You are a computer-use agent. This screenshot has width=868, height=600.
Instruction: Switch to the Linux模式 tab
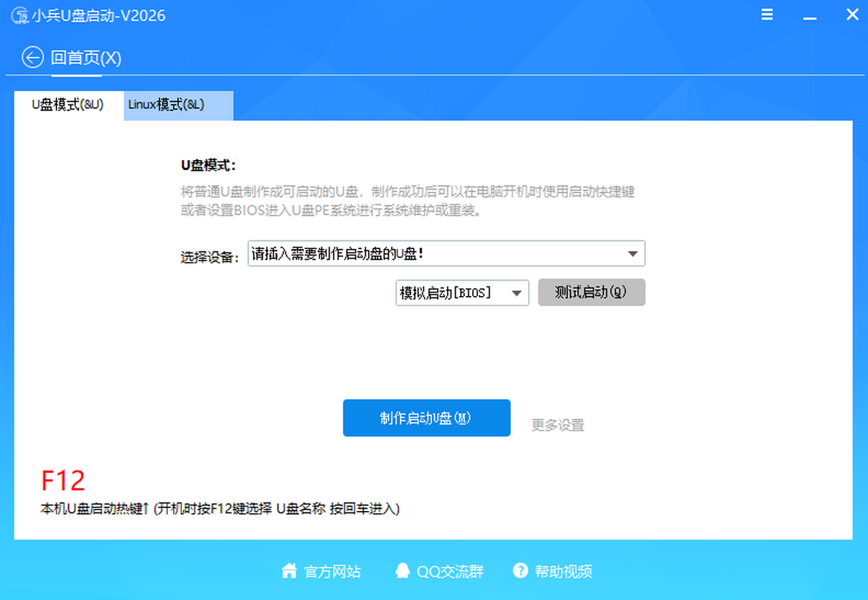pos(179,105)
